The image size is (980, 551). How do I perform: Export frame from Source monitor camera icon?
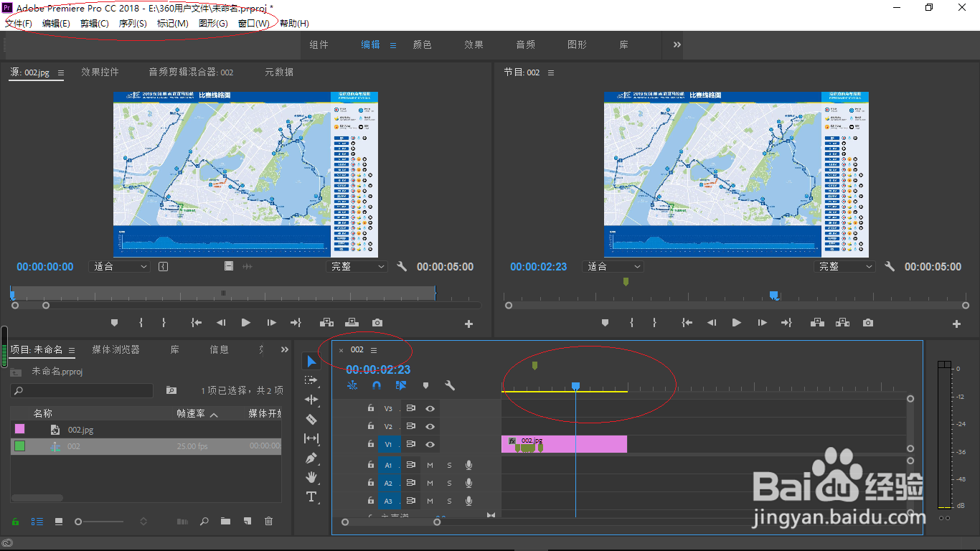click(x=377, y=323)
